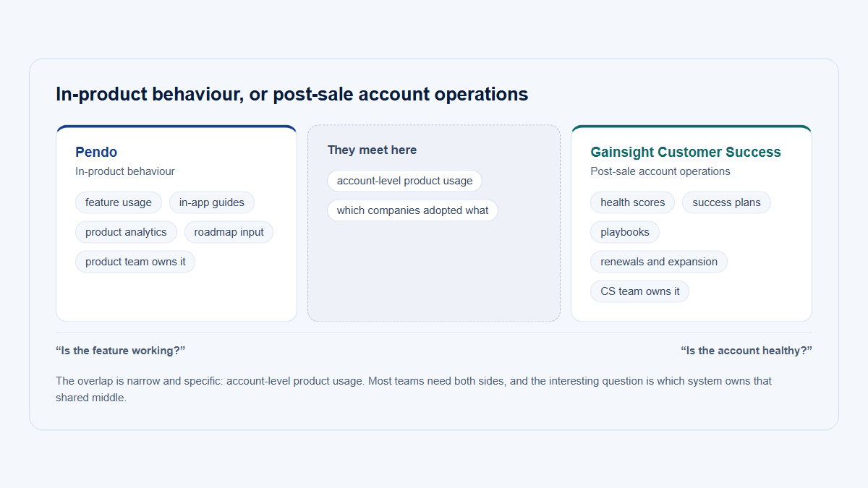Click the Gainsight Customer Success heading

click(686, 152)
